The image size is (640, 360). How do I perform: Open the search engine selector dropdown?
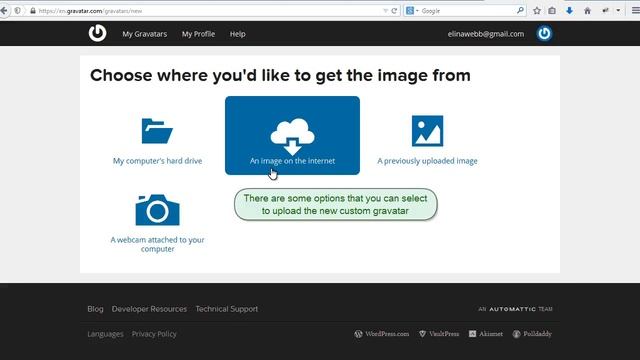coord(412,11)
